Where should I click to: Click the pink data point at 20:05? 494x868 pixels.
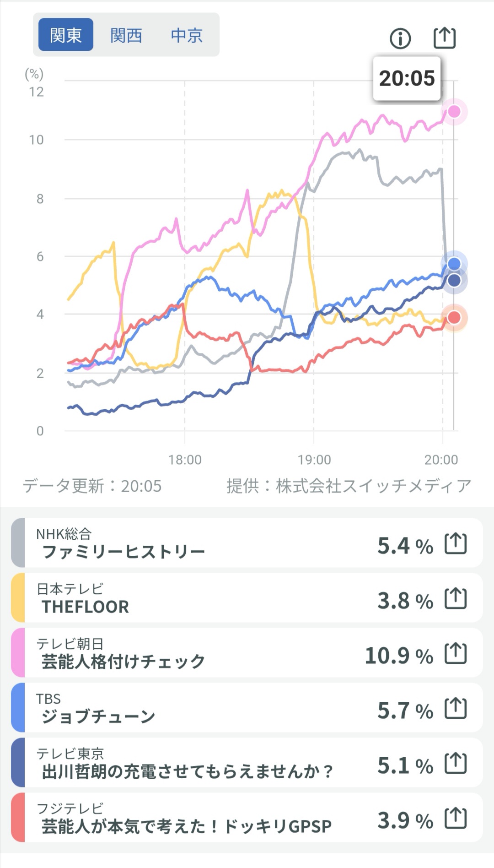click(454, 111)
